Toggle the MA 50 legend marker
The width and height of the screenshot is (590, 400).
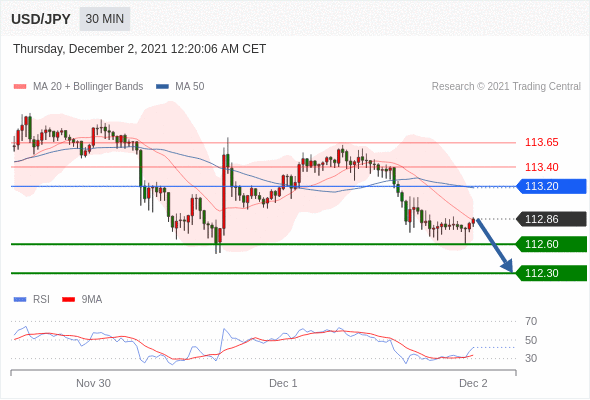pos(162,87)
